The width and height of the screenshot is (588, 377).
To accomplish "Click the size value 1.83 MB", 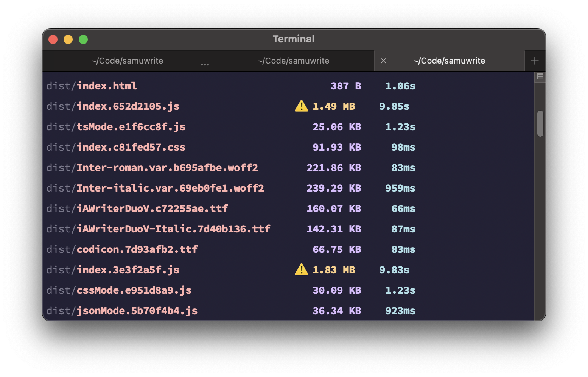I will 334,270.
